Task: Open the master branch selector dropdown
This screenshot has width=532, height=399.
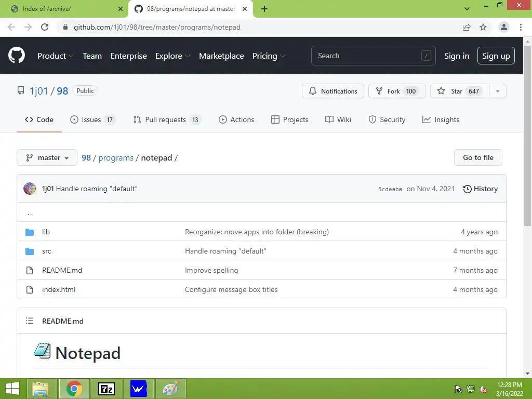Action: click(x=47, y=157)
